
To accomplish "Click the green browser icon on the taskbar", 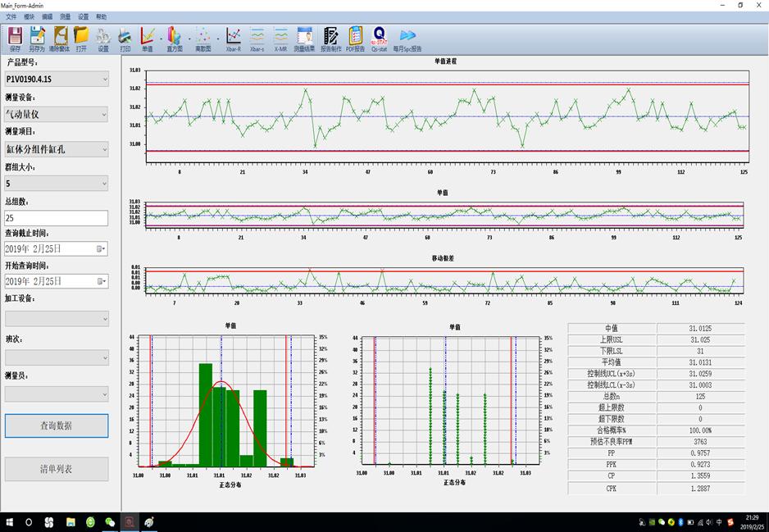I will (91, 522).
